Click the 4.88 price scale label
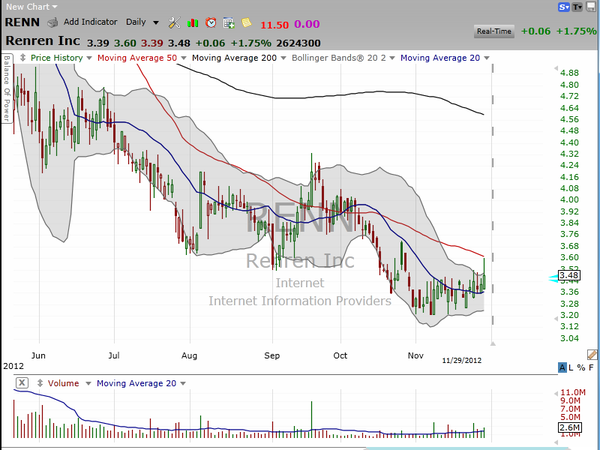 569,72
